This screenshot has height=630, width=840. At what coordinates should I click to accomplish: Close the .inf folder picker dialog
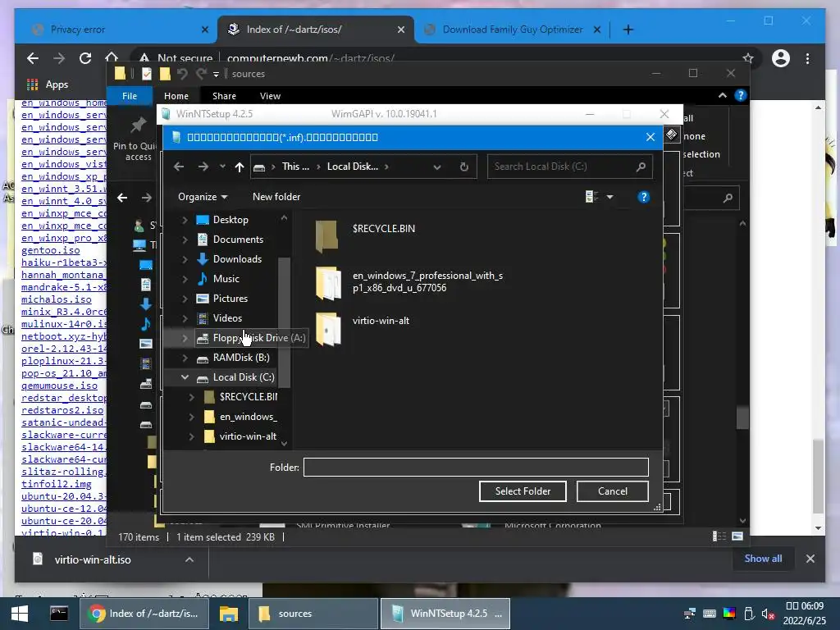click(x=651, y=137)
